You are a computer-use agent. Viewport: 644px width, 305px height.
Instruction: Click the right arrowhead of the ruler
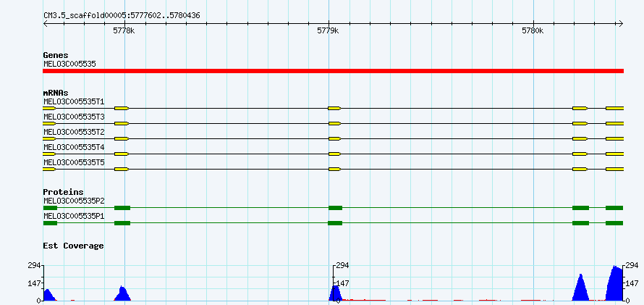pyautogui.click(x=621, y=23)
